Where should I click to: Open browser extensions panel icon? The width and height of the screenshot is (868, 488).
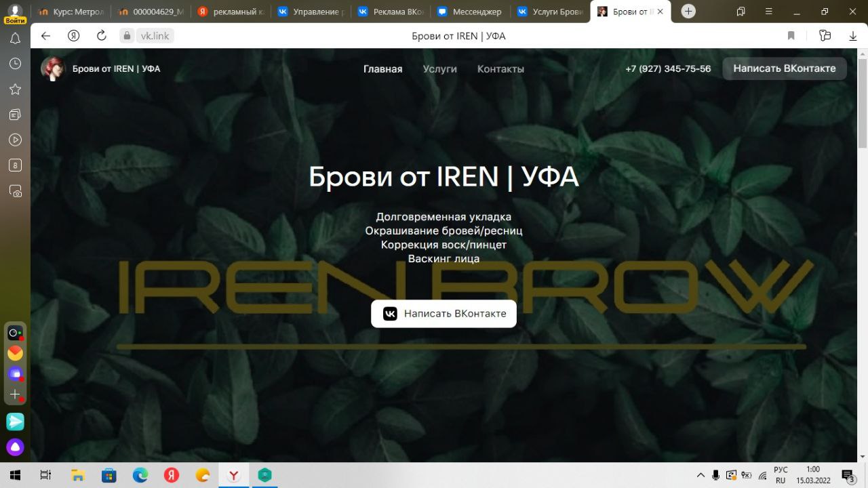pyautogui.click(x=825, y=36)
